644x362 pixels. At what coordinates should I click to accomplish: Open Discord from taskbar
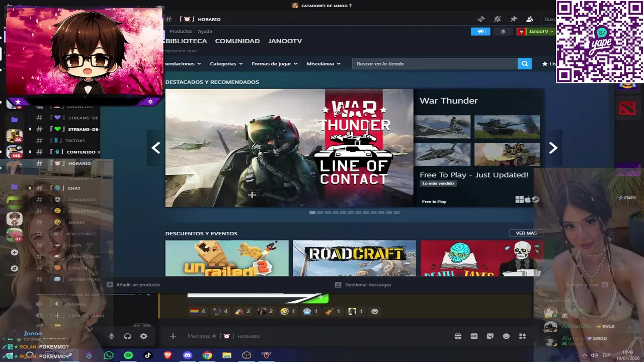pyautogui.click(x=187, y=355)
